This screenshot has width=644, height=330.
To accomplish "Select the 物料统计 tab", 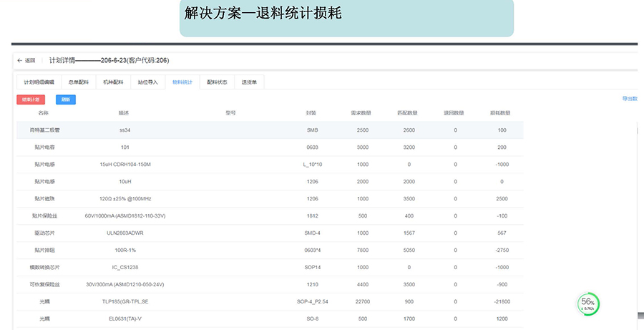I will pos(182,82).
